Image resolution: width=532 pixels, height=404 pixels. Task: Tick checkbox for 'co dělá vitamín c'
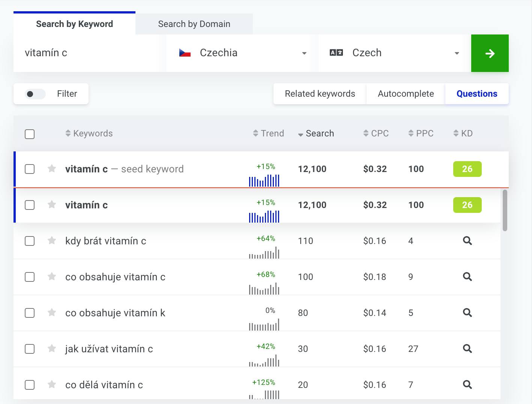[30, 385]
